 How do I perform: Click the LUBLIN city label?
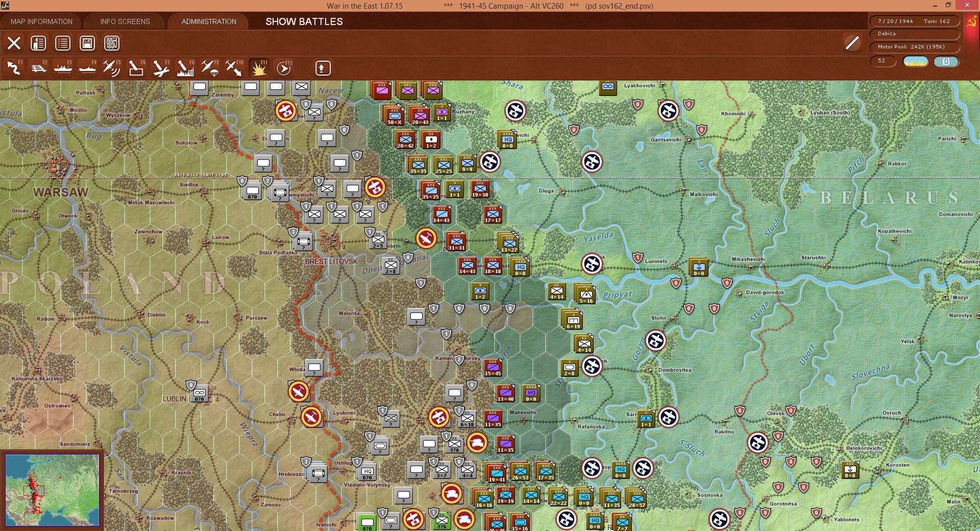click(175, 399)
